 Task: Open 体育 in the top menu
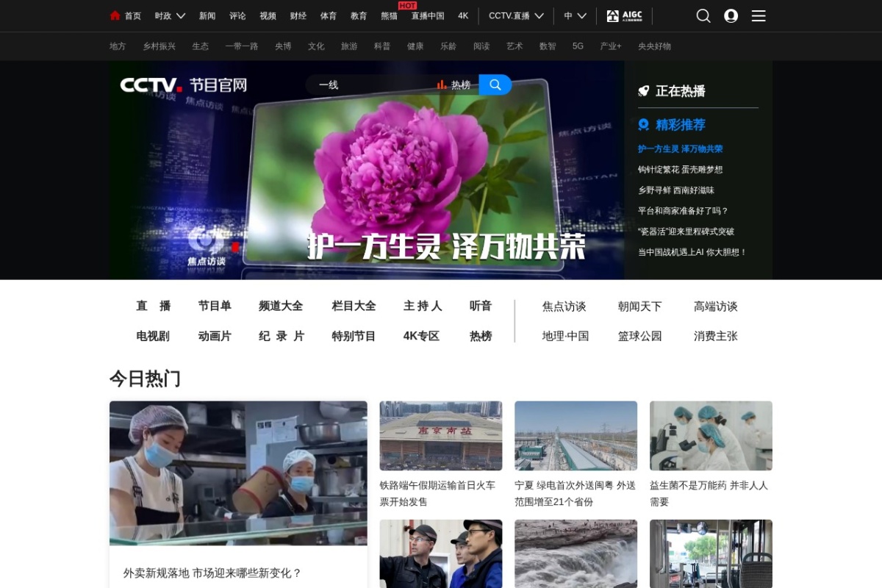[x=329, y=15]
